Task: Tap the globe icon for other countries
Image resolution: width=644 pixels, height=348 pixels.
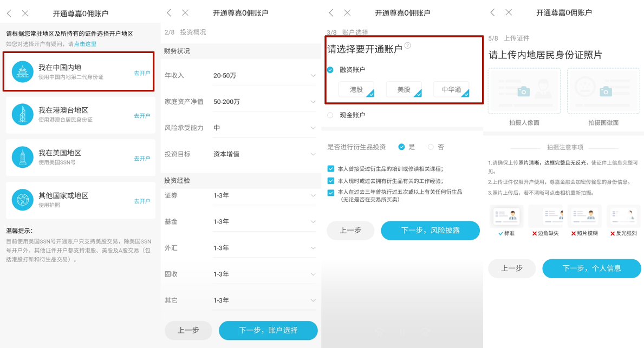Action: (x=22, y=201)
